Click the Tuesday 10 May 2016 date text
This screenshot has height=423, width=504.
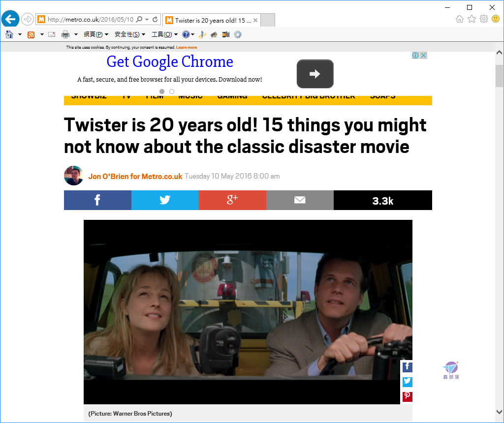[232, 176]
